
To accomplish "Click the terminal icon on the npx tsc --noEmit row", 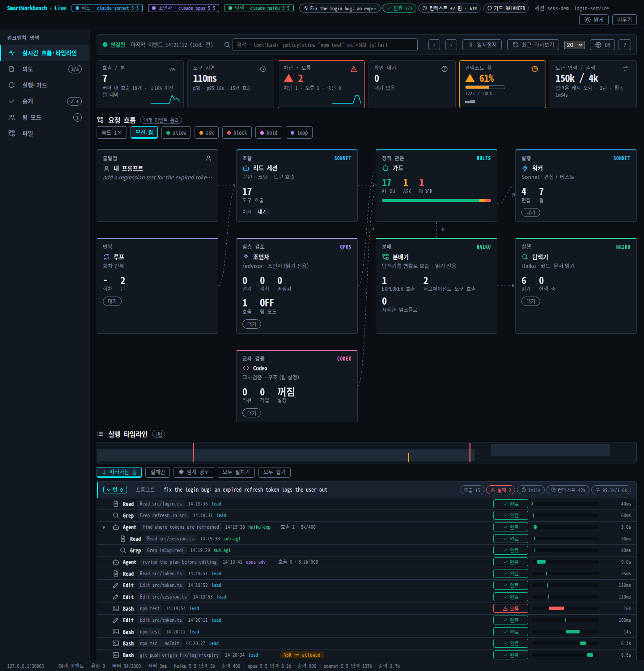I will coord(116,643).
